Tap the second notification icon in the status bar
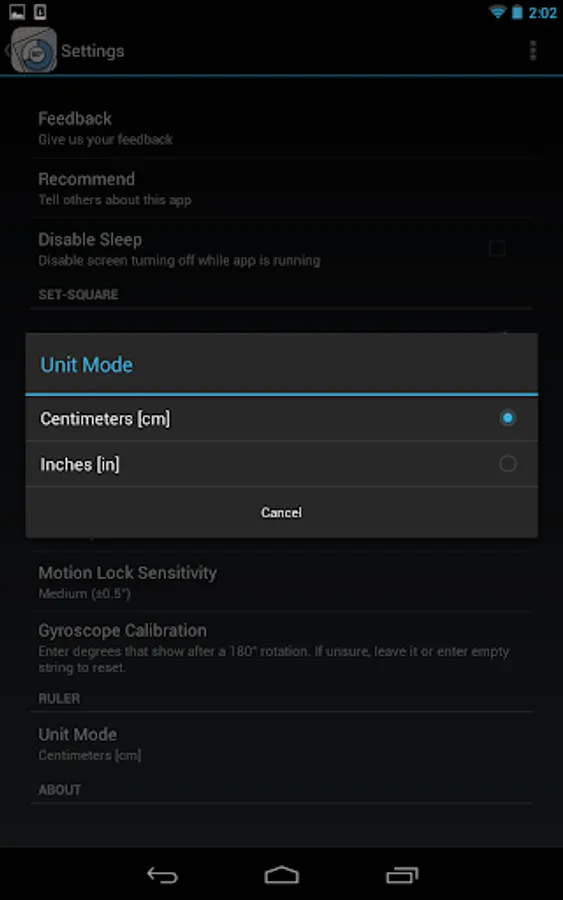Image resolution: width=563 pixels, height=900 pixels. (x=40, y=11)
